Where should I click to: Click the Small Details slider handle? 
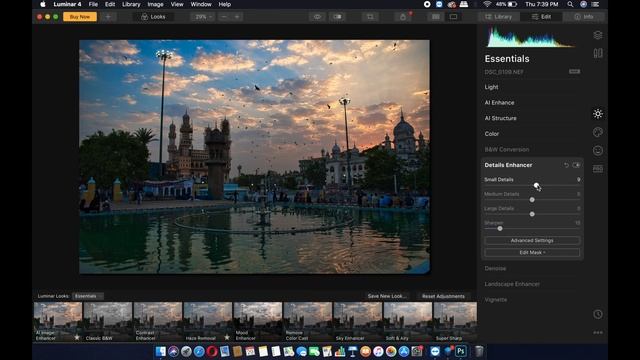click(536, 185)
